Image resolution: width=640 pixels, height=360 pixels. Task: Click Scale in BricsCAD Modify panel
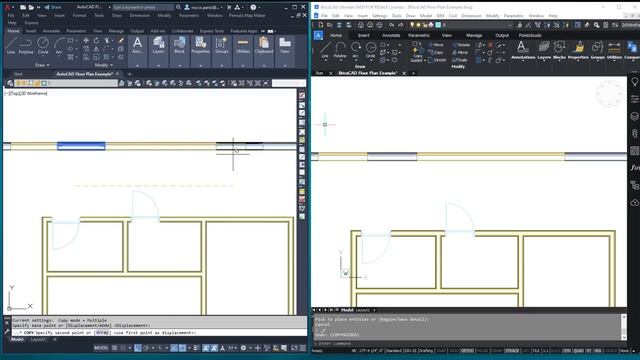(x=460, y=60)
